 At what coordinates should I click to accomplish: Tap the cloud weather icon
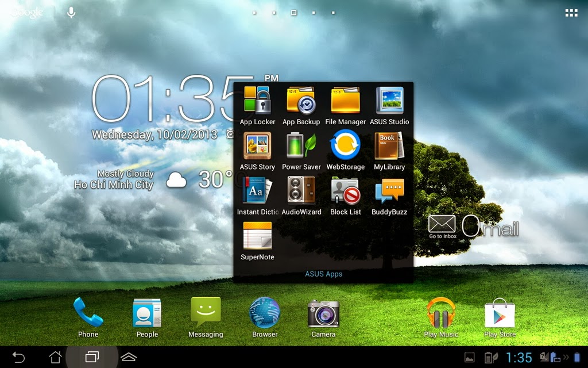(x=176, y=180)
